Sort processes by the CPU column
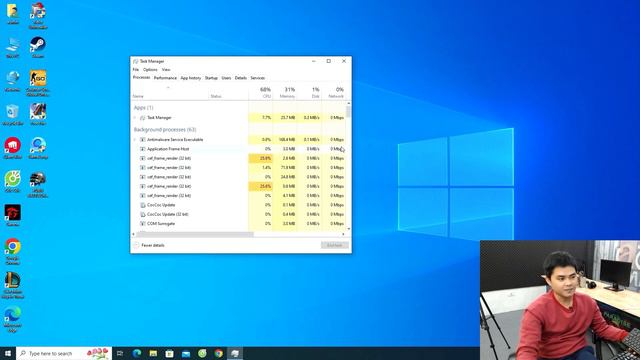Viewport: 640px width, 360px height. point(261,92)
